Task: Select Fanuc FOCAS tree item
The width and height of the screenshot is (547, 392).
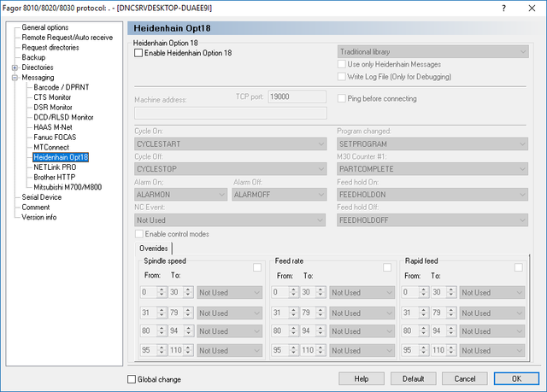Action: click(x=55, y=137)
